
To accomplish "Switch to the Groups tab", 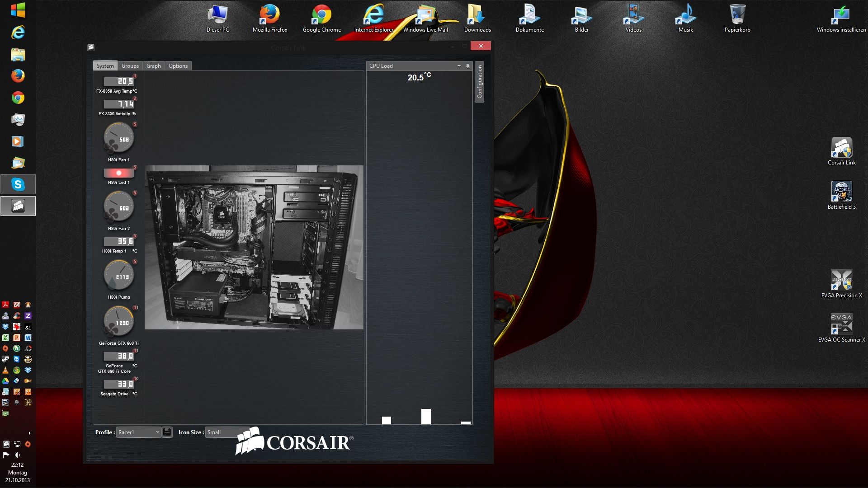I will coord(130,66).
